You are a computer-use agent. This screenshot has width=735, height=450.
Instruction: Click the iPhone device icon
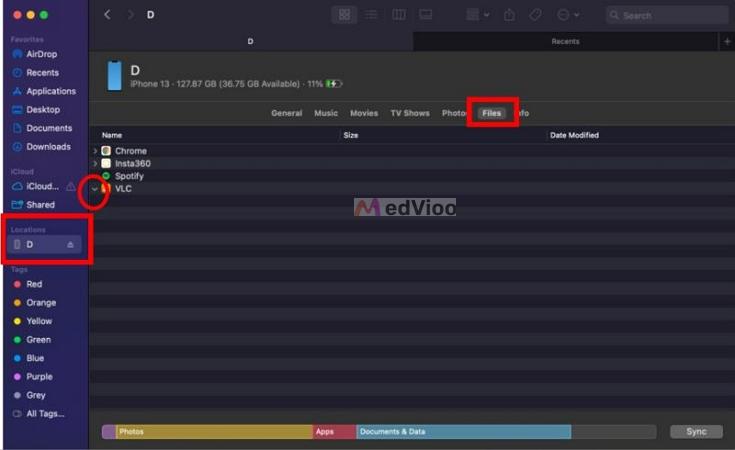[x=114, y=75]
